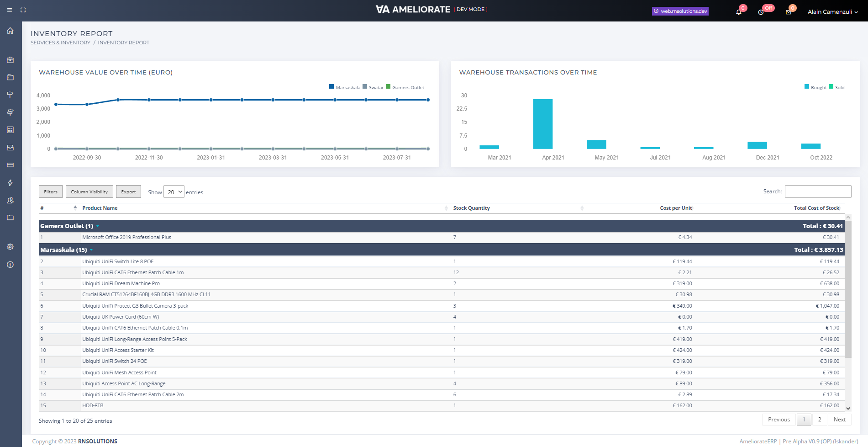Toggle Marsaskala legend series
This screenshot has width=868, height=447.
345,87
